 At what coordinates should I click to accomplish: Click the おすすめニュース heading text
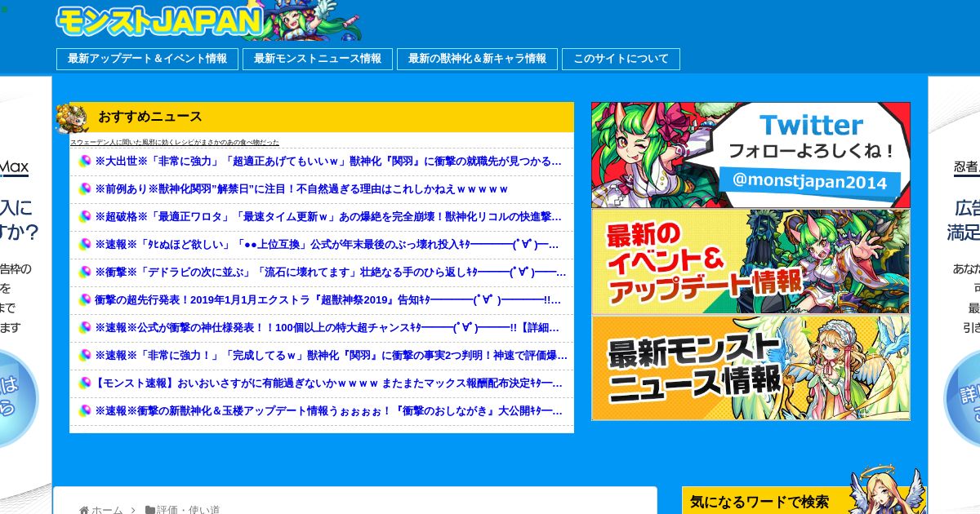[x=150, y=117]
